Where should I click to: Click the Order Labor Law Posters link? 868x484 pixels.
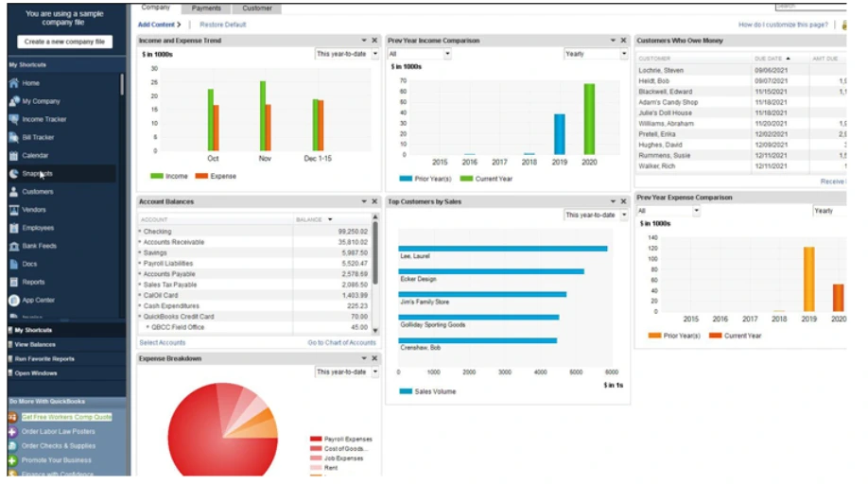point(58,431)
